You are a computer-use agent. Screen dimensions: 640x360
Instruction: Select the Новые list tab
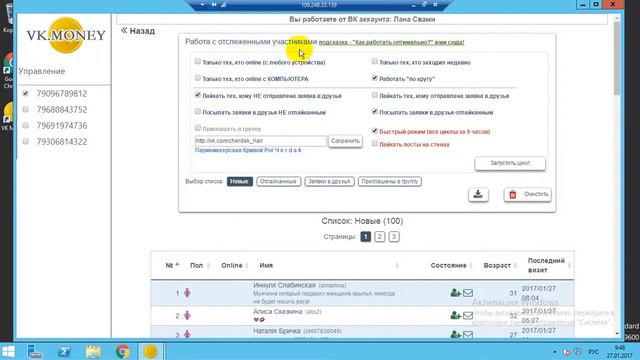pyautogui.click(x=240, y=181)
